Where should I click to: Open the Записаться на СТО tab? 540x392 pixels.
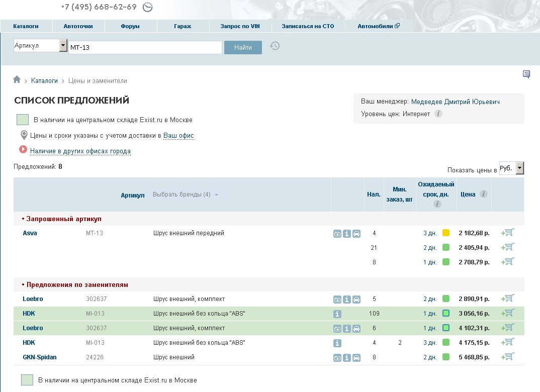click(x=308, y=26)
